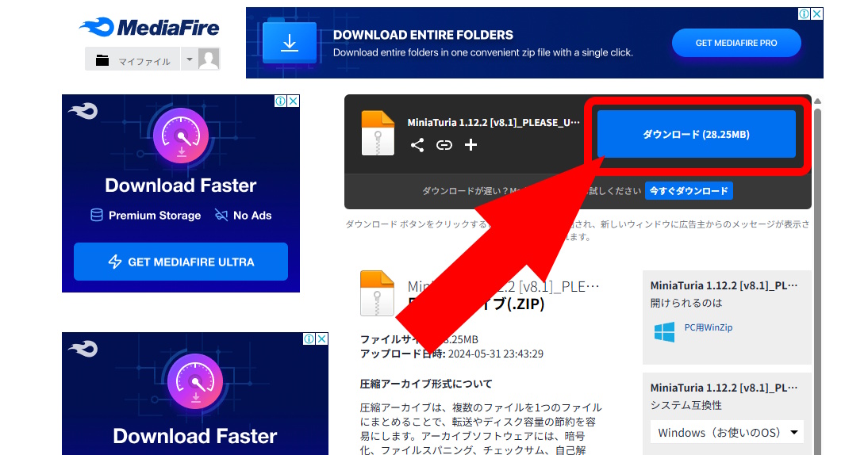The height and width of the screenshot is (455, 868).
Task: Click PC用WinZip link
Action: pos(708,327)
